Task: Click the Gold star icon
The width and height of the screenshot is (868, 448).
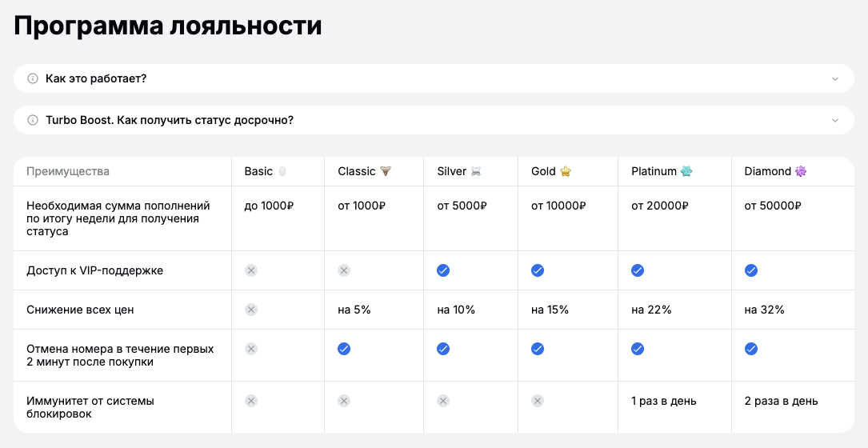Action: (566, 171)
